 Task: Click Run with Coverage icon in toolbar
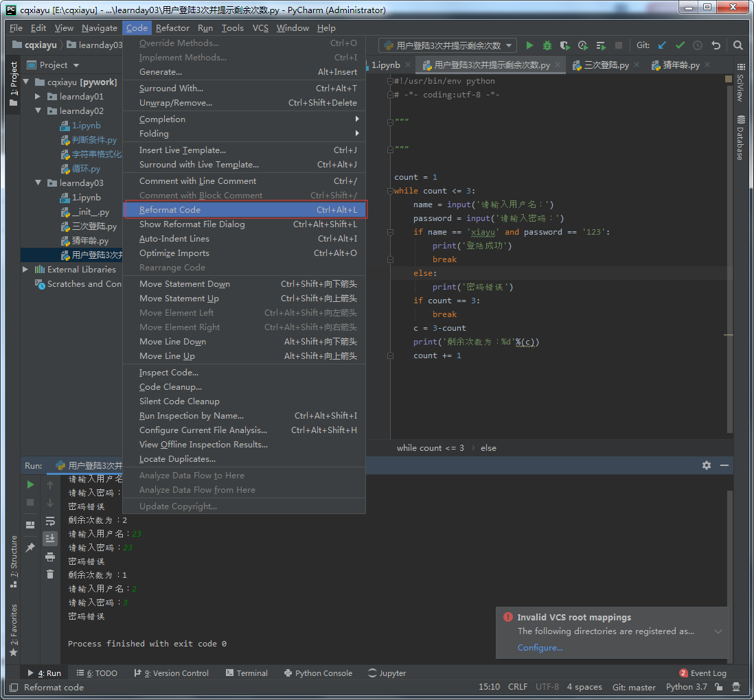(x=565, y=45)
